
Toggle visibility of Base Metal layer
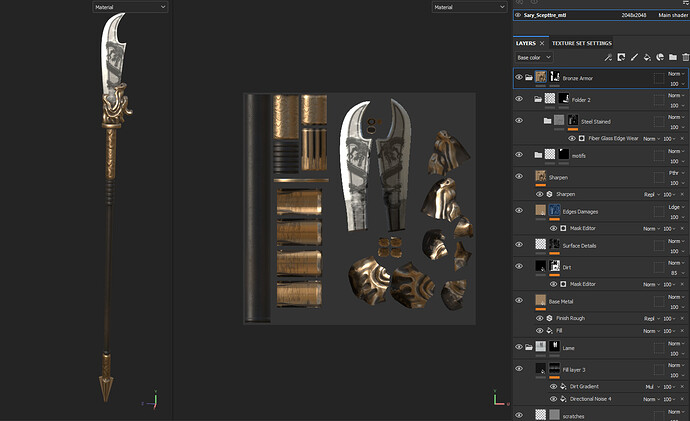pyautogui.click(x=519, y=300)
